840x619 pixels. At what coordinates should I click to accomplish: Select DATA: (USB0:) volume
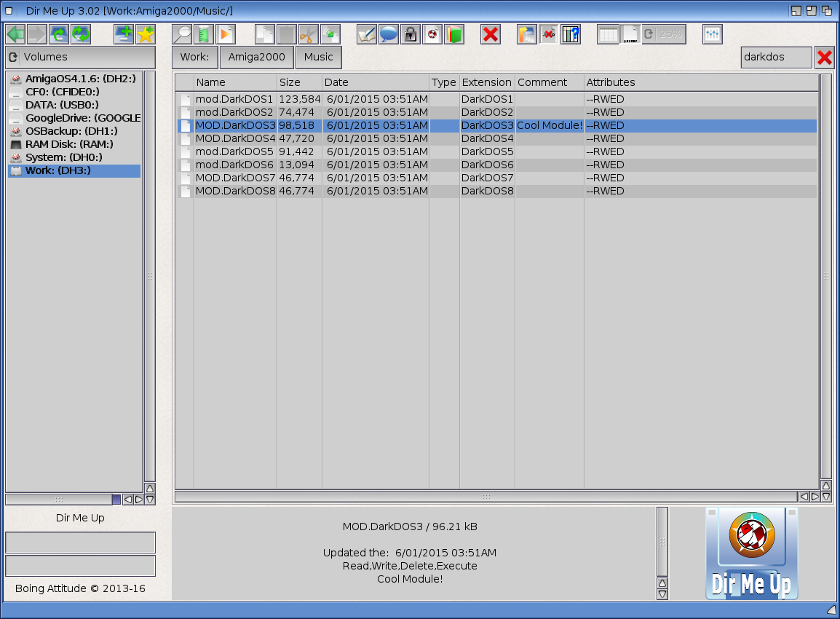pos(74,105)
